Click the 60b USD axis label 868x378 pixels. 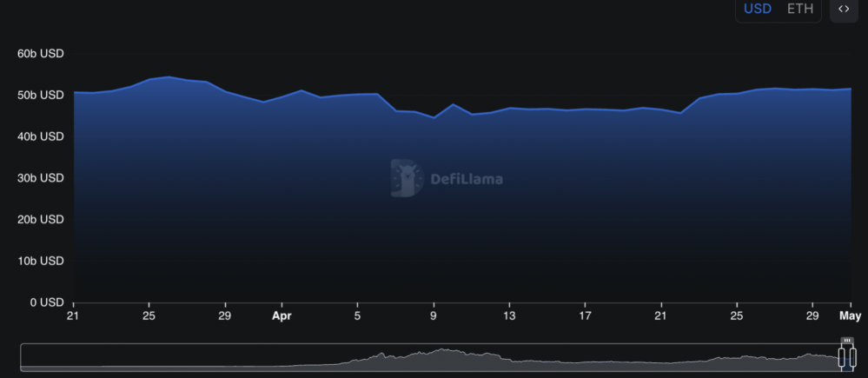point(41,54)
